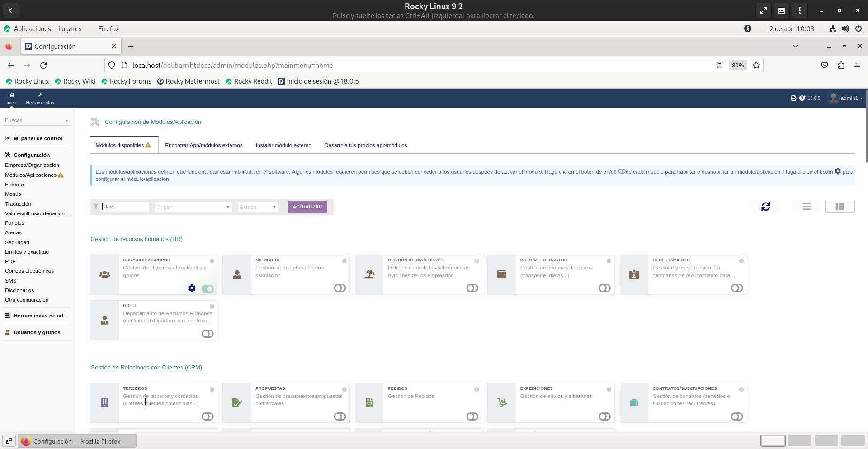Click info icon on Miembros card
Viewport: 868px width, 449px height.
pyautogui.click(x=344, y=261)
